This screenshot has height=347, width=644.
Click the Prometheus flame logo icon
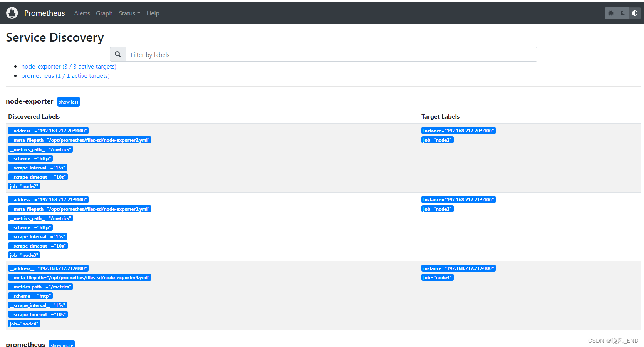click(x=12, y=13)
